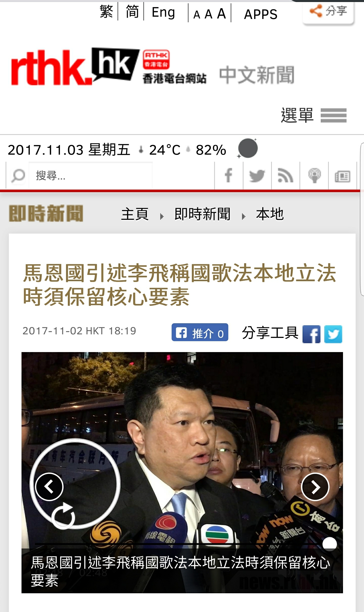Open the 分享 share button
Viewport: 364px width, 612px height.
point(329,11)
